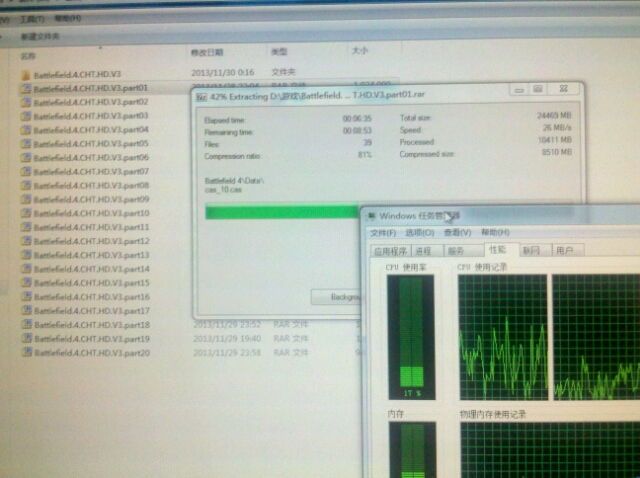Click the Total size value 24469 MB

554,116
